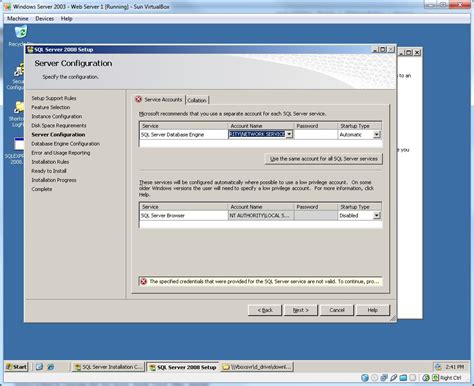Viewport: 474px width, 386px height.
Task: Click the Installation Rules step
Action: click(50, 162)
